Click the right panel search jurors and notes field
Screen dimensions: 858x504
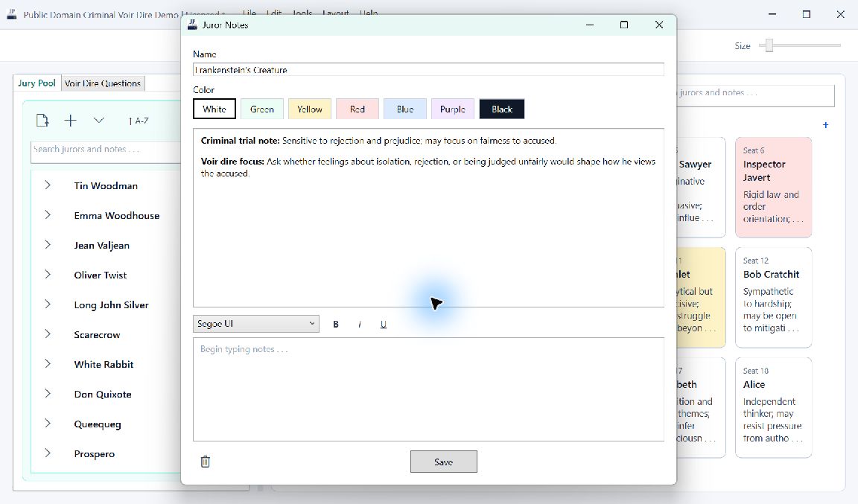pos(755,95)
